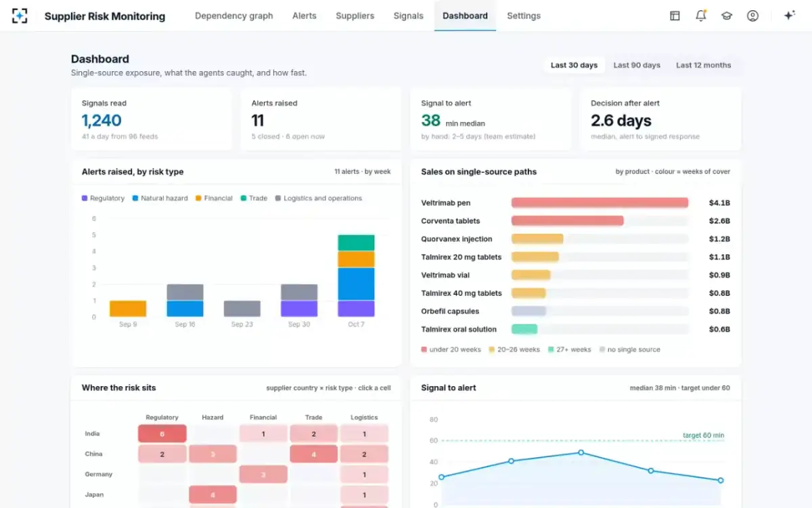Select the Dashboard tab
Image resolution: width=812 pixels, height=508 pixels.
[465, 16]
